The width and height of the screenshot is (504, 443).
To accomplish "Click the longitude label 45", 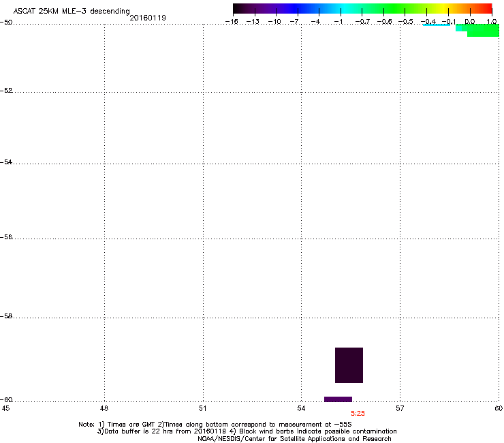I will 5,408.
